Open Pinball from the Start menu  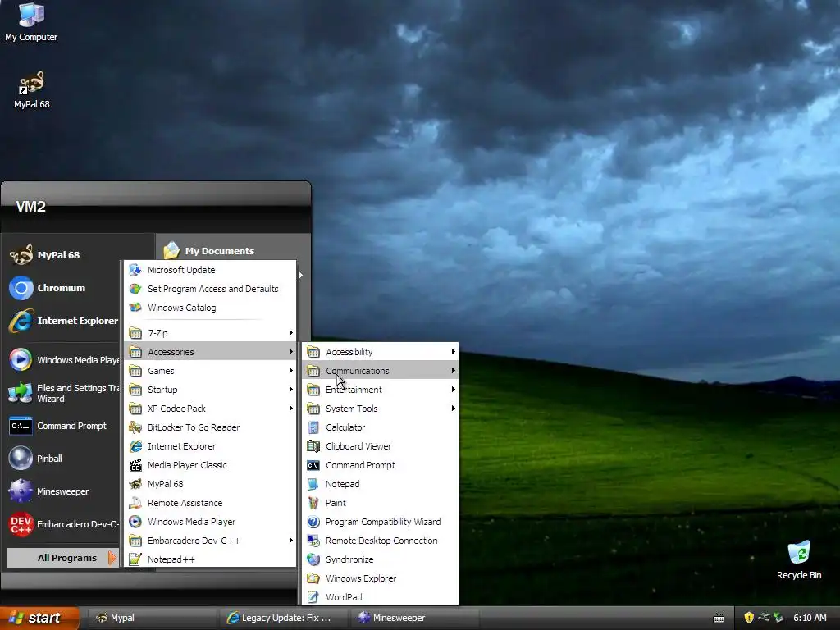pos(62,459)
